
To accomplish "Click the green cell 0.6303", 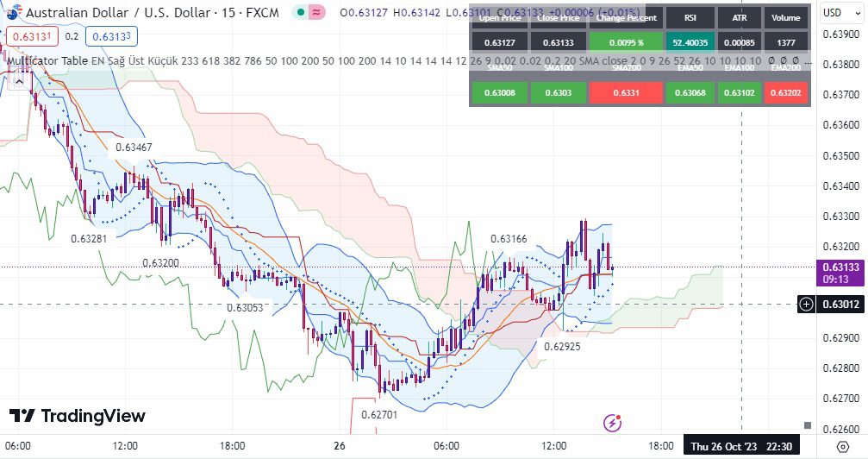I will coord(558,92).
